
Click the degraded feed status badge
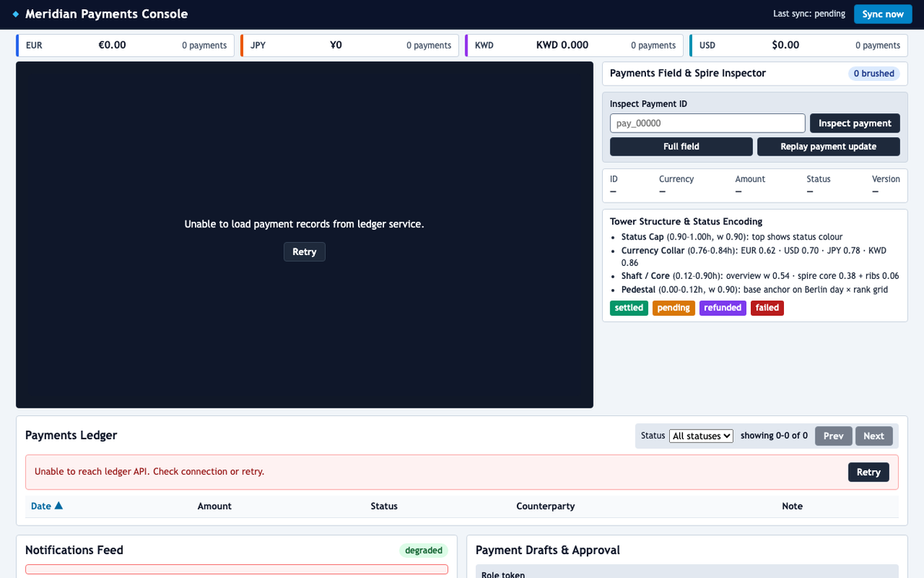(423, 550)
